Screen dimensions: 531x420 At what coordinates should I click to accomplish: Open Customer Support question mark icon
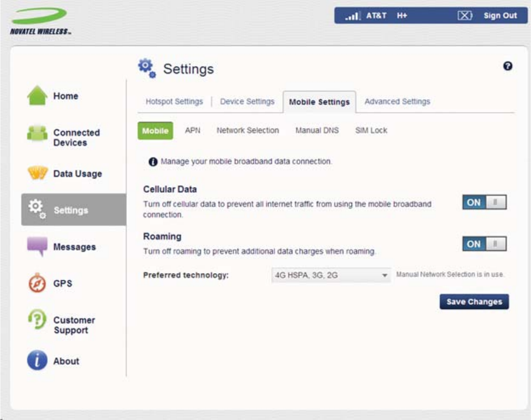[x=37, y=320]
